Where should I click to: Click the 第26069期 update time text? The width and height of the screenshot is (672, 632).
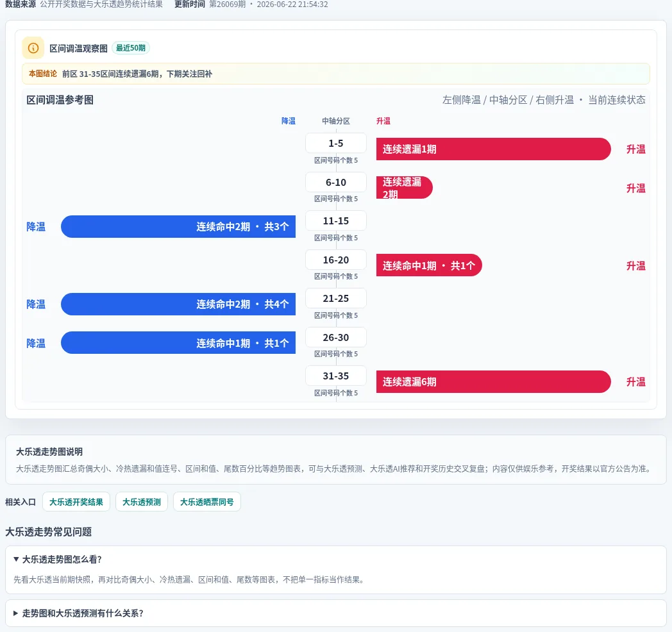point(269,4)
